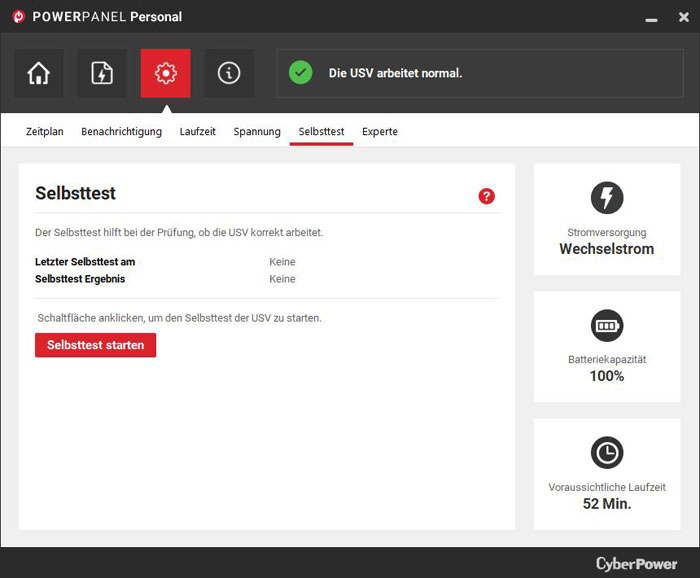The width and height of the screenshot is (700, 578).
Task: Open the Home dashboard icon
Action: pyautogui.click(x=39, y=73)
